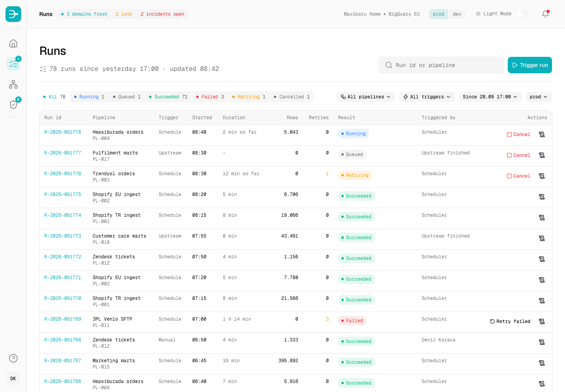
Task: Open run link R-2026-091768
Action: [x=63, y=340]
